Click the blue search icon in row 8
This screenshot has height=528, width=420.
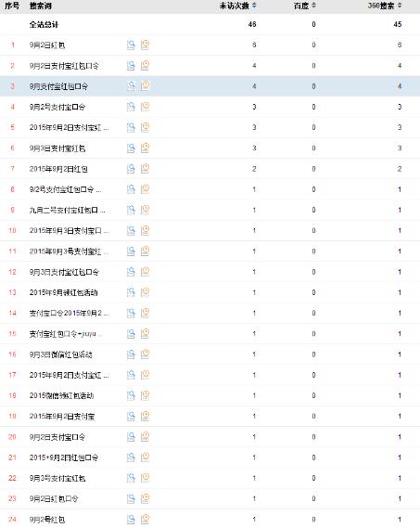131,189
